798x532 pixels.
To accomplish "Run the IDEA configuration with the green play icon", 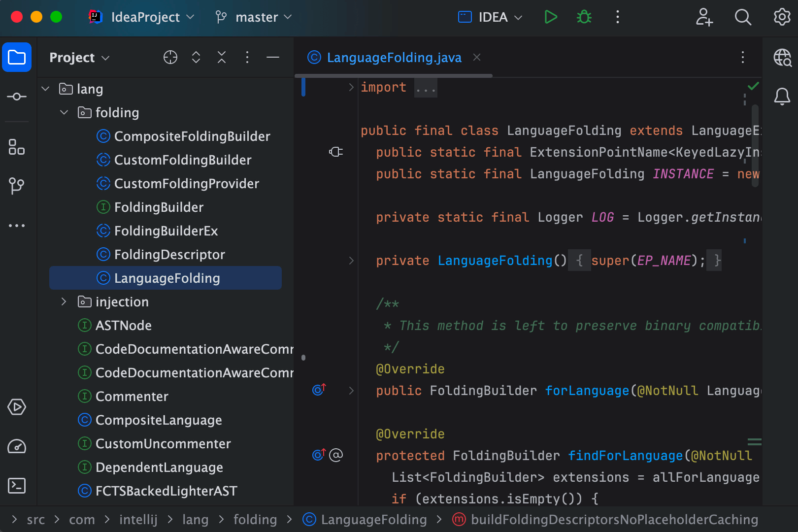I will (x=551, y=16).
